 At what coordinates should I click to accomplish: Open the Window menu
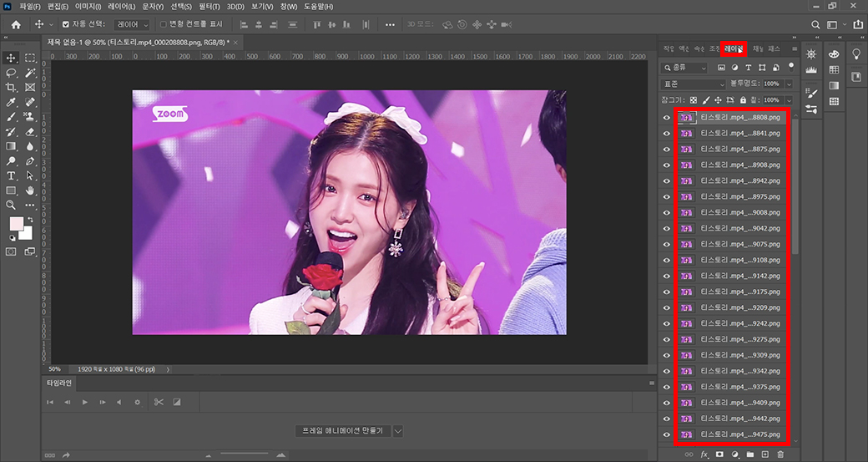289,7
